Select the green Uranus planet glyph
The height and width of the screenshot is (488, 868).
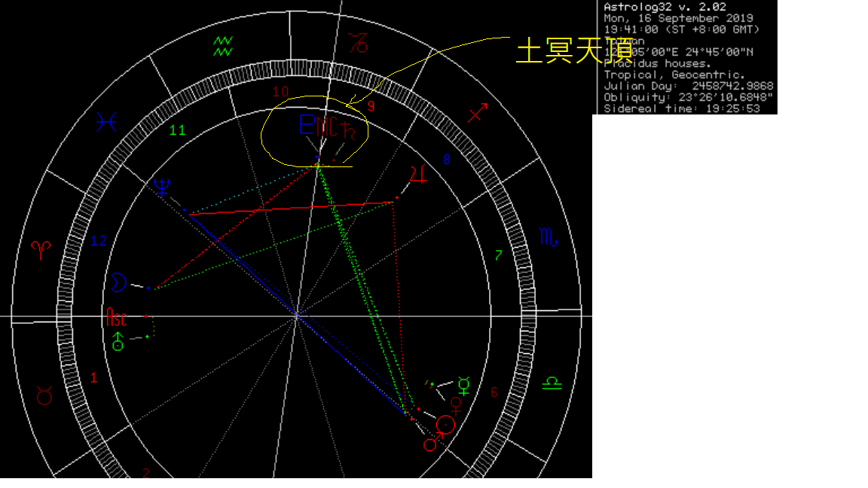118,341
